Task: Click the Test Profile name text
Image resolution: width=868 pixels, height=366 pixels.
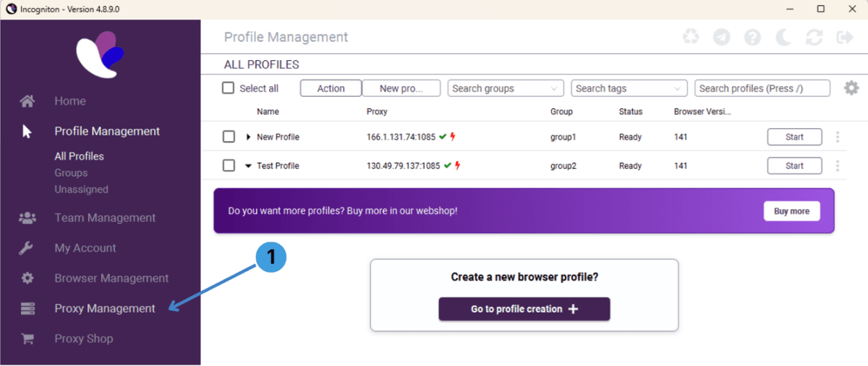Action: point(278,166)
